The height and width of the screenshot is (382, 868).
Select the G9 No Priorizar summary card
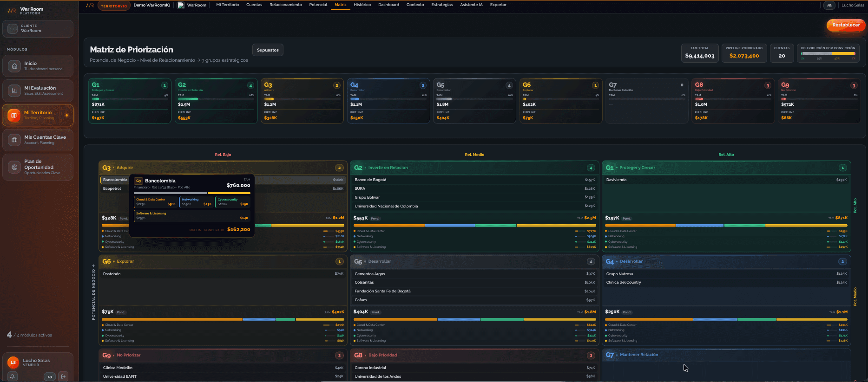pos(820,101)
